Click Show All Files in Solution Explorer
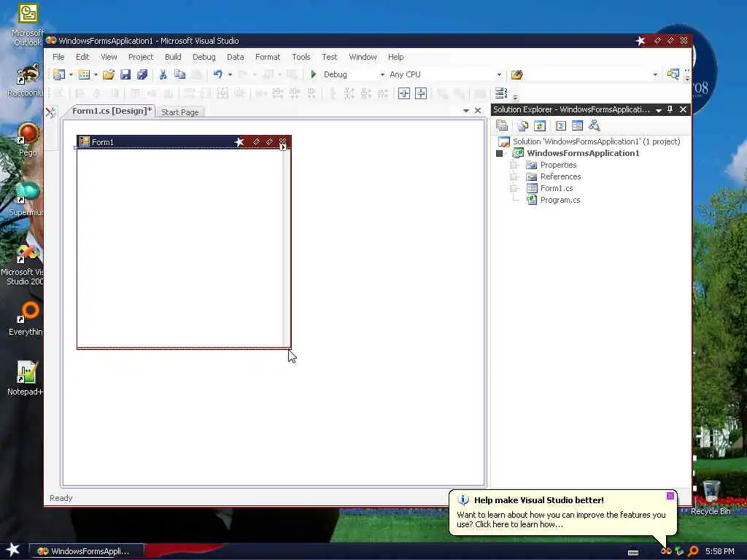The image size is (747, 560). [x=523, y=125]
